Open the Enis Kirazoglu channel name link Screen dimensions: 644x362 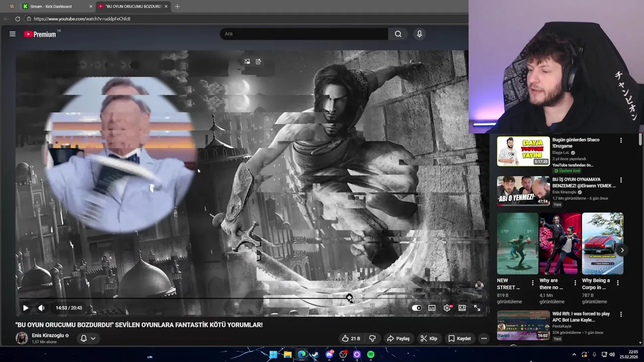48,335
